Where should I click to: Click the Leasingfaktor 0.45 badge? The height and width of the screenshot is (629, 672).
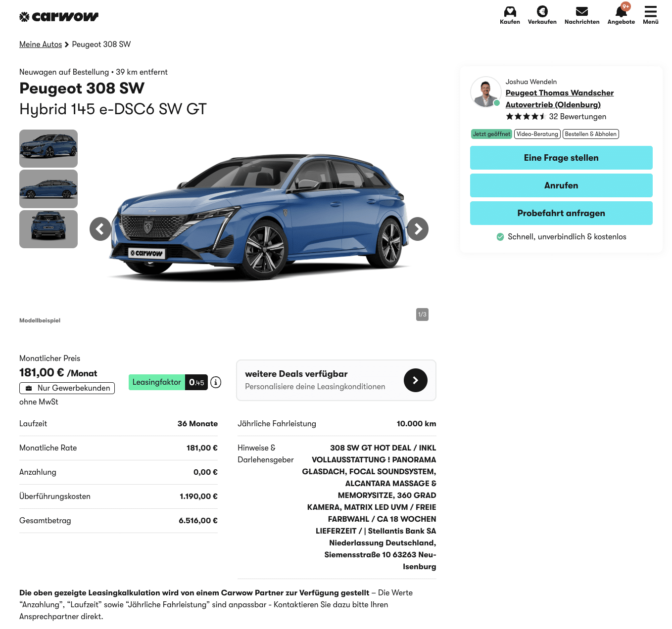tap(168, 382)
